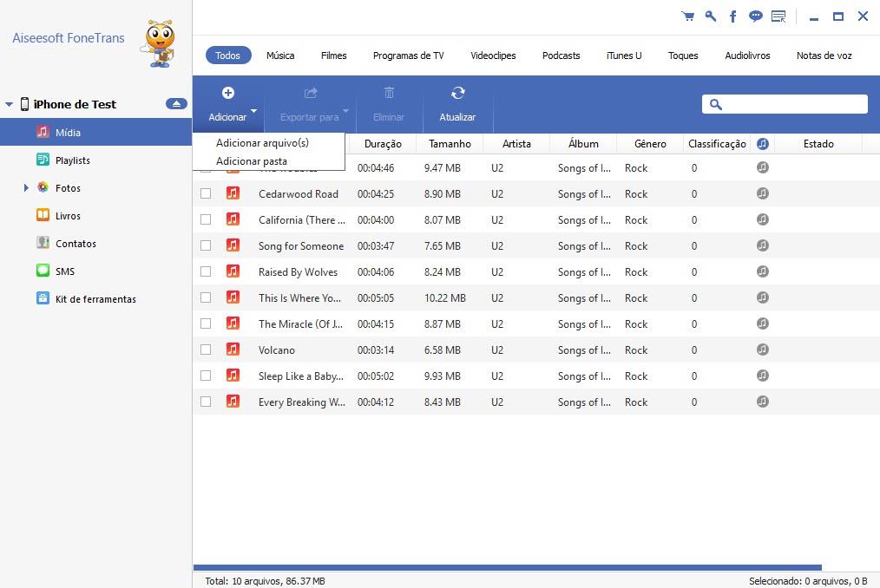Screen dimensions: 880x588
Task: Open the shopping cart purchase icon
Action: pos(687,16)
